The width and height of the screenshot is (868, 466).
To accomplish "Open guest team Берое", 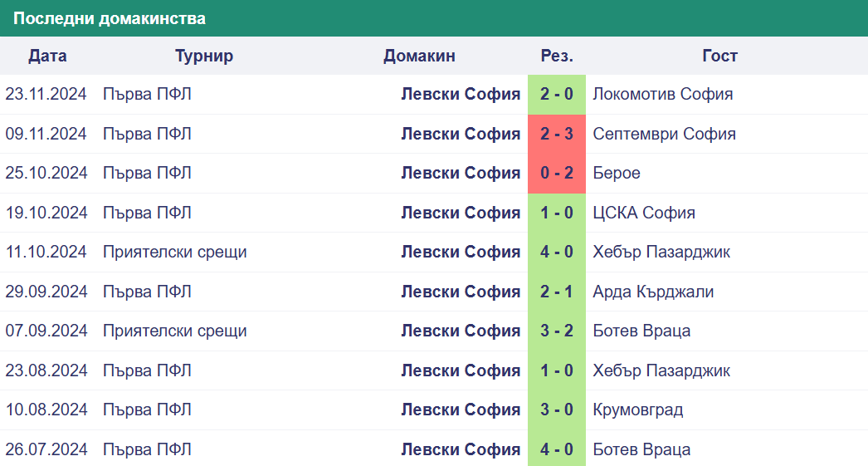I will 616,174.
